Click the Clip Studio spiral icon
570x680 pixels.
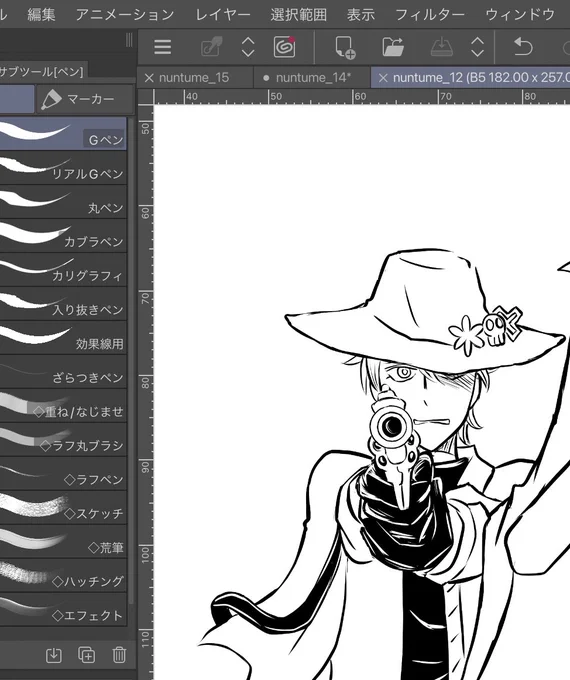coord(285,46)
